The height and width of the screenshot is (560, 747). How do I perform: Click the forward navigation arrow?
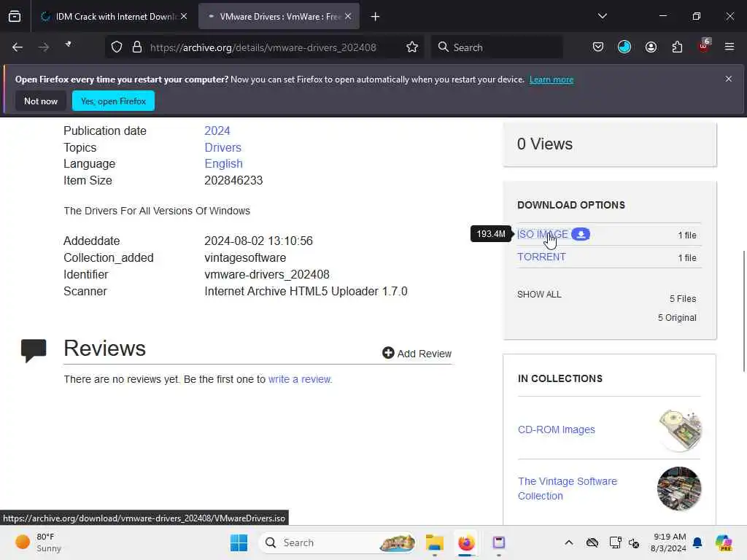click(x=43, y=47)
